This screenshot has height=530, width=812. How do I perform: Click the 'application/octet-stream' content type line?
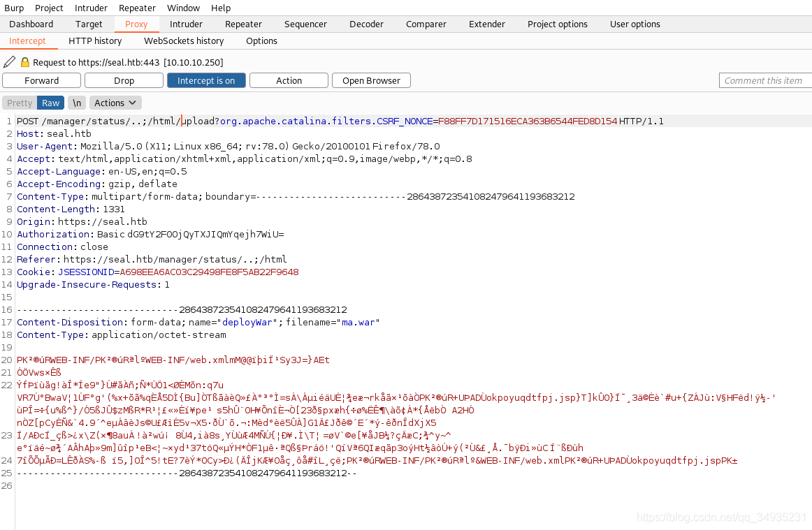(x=121, y=335)
